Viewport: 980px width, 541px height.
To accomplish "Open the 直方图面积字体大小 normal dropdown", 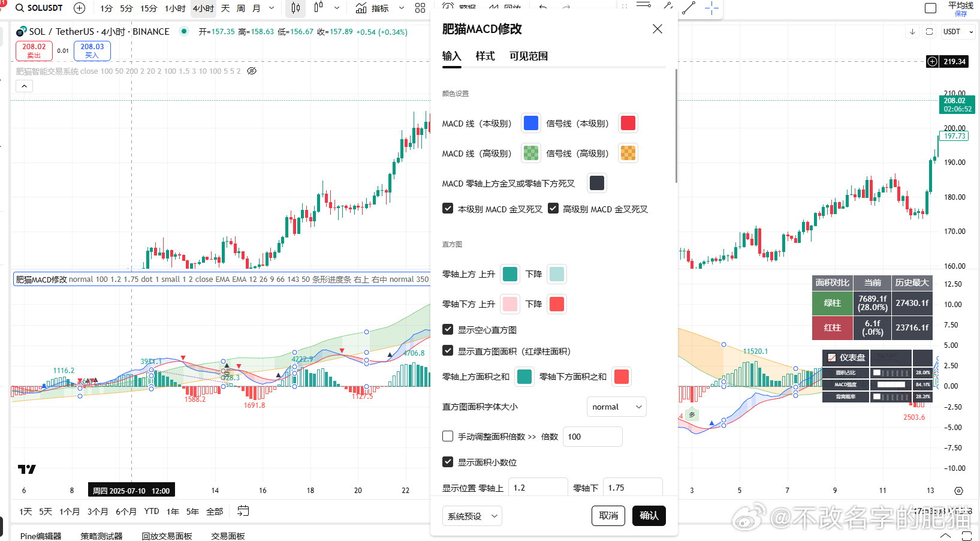I will (x=616, y=407).
